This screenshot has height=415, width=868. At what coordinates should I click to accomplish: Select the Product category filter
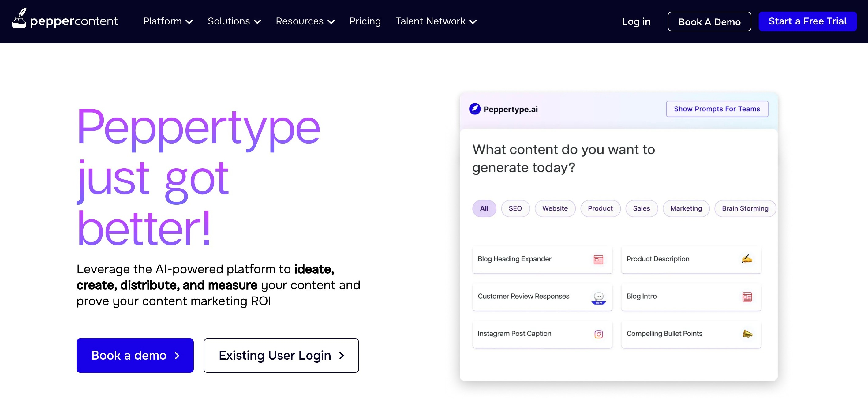(600, 208)
